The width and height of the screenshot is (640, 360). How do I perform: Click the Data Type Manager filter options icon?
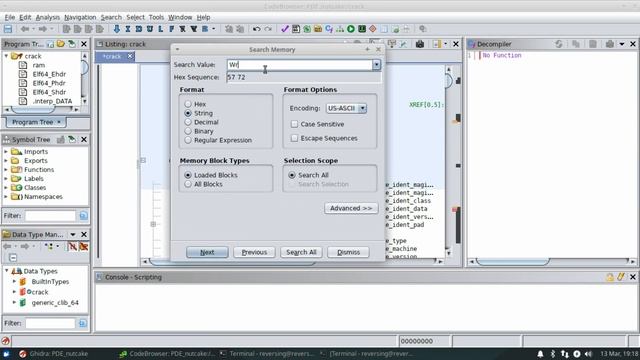pos(82,323)
